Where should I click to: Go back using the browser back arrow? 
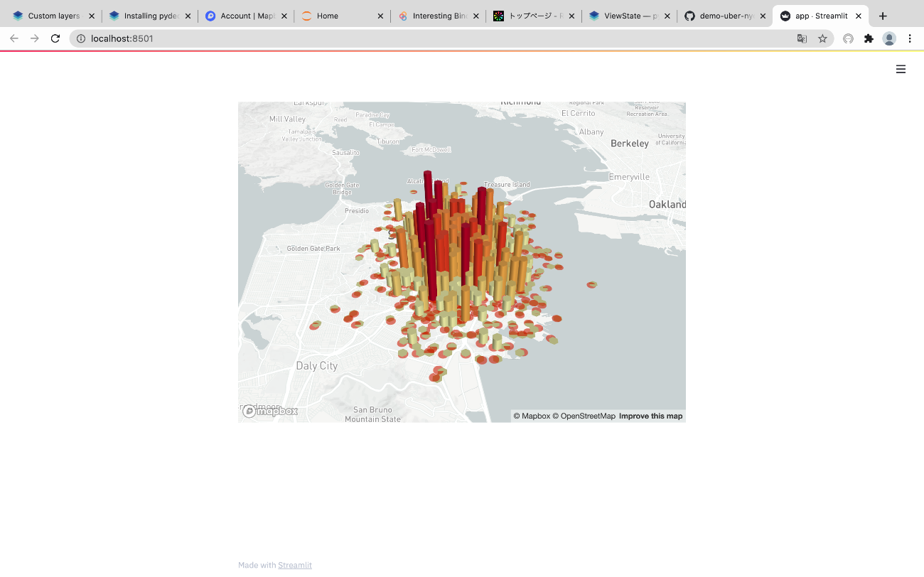point(14,38)
